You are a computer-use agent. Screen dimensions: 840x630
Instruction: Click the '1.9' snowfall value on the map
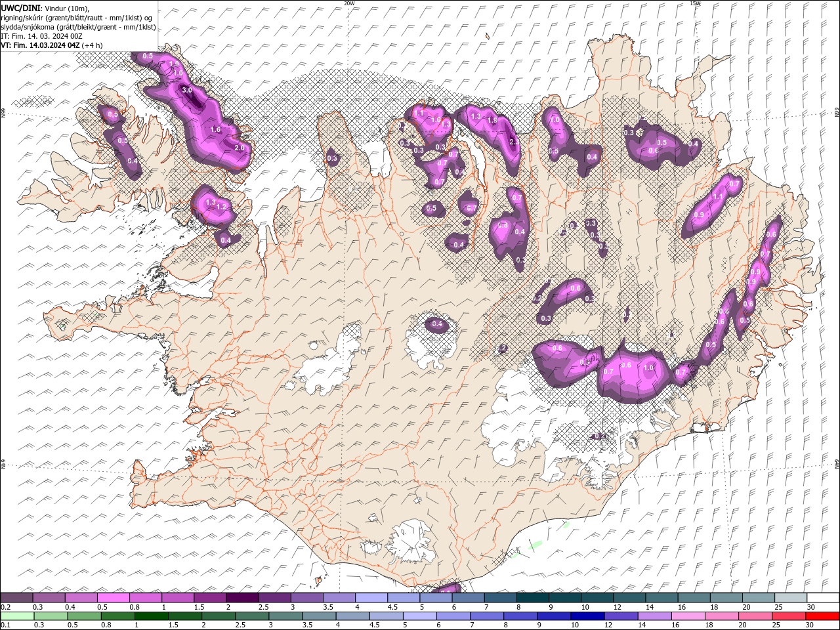[x=492, y=121]
